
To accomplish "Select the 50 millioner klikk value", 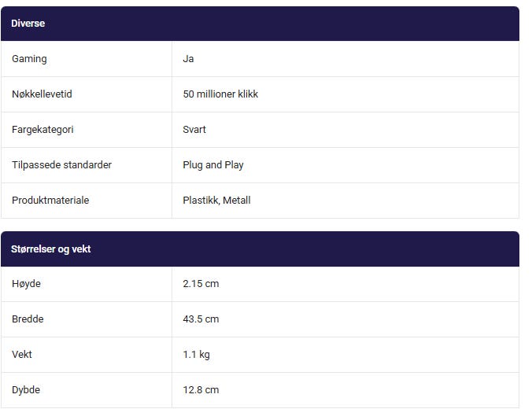I will coord(220,94).
